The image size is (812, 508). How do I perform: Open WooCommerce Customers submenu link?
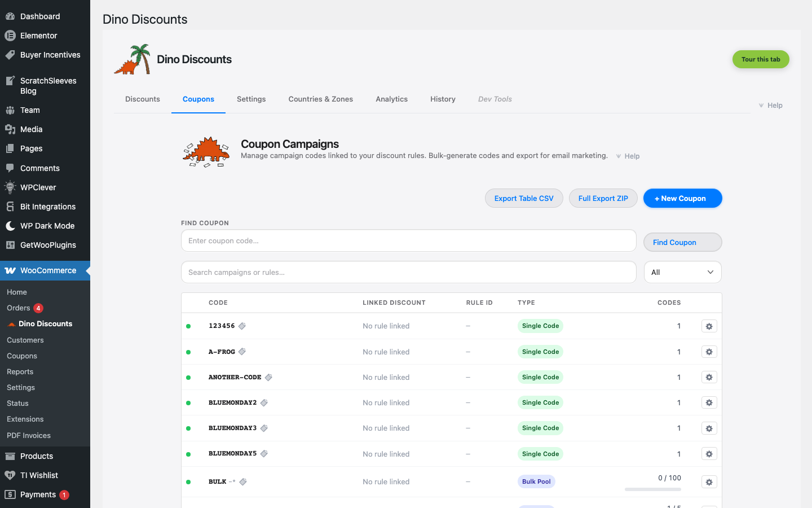click(x=25, y=340)
